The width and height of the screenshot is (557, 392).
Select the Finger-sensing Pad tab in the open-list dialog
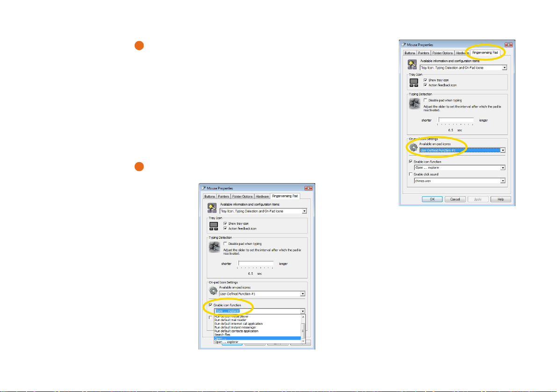point(285,196)
